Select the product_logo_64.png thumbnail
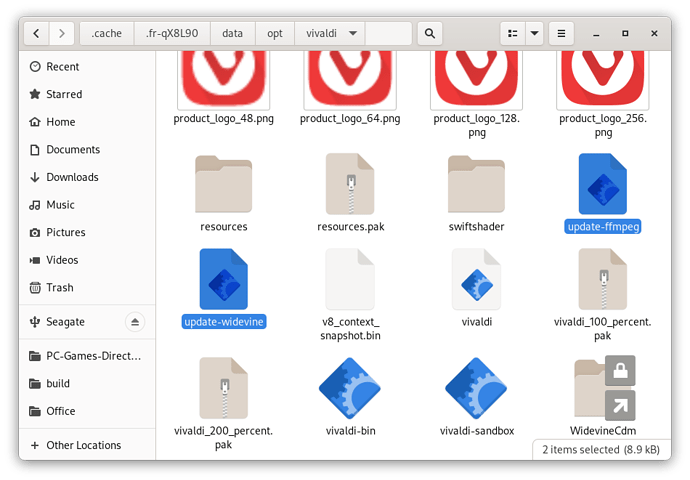This screenshot has height=480, width=690. click(350, 79)
